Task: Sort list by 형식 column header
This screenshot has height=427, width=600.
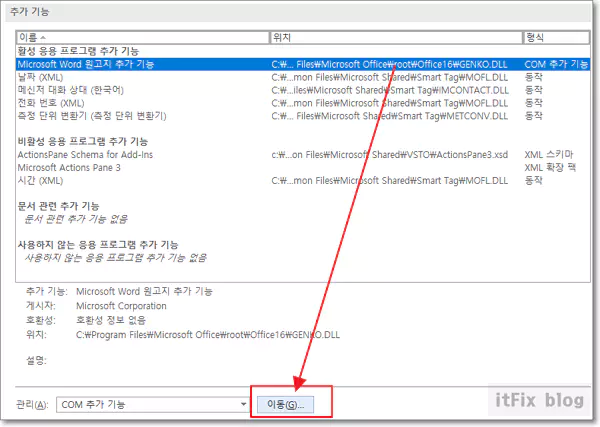Action: (556, 37)
